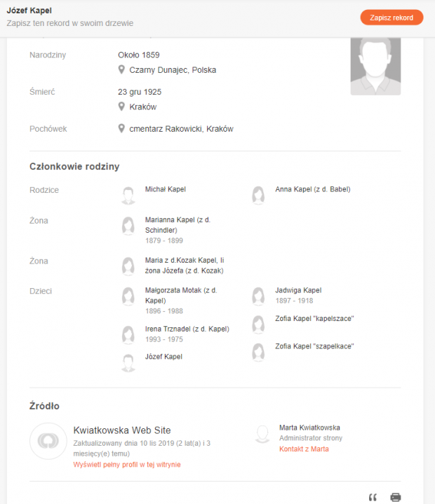Click the Zapisz rekord button
The height and width of the screenshot is (504, 435).
click(x=391, y=18)
